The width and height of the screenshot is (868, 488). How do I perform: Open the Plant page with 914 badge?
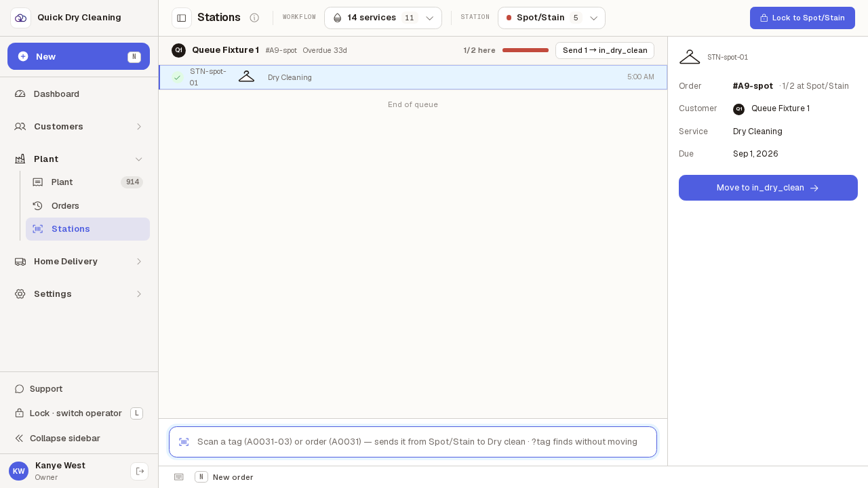click(87, 182)
